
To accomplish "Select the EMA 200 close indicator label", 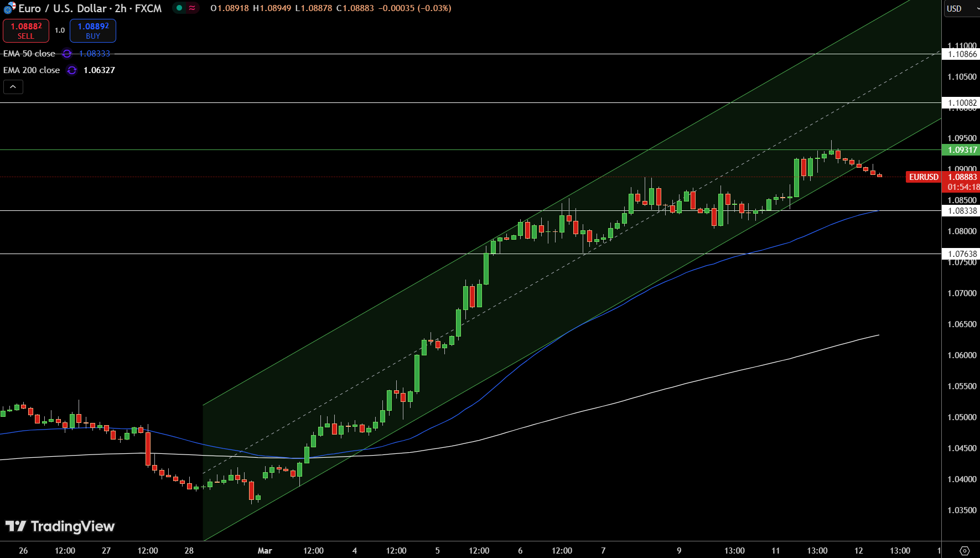I will click(x=32, y=70).
